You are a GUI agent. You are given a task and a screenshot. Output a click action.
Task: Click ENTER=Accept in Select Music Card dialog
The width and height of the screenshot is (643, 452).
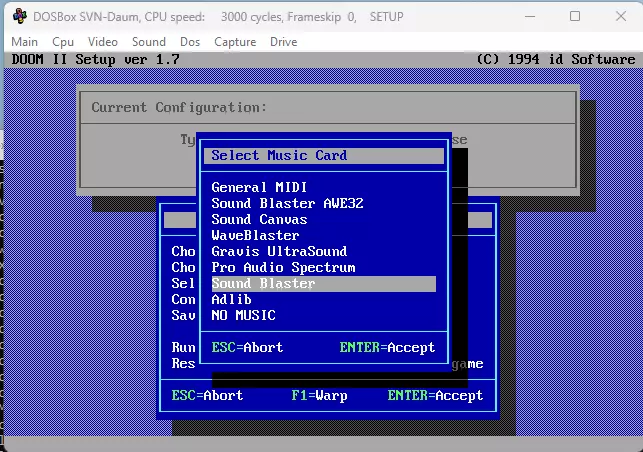pyautogui.click(x=387, y=347)
